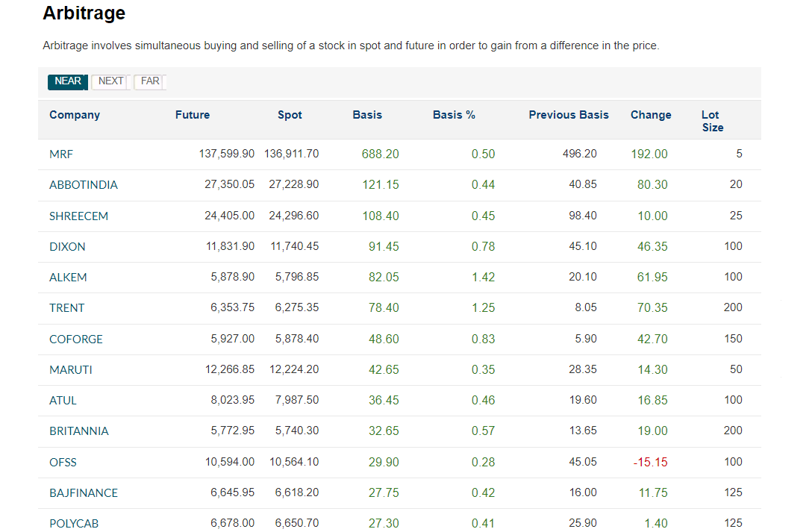Open the MRF company link
Viewport: 812px width, 532px height.
(x=61, y=154)
